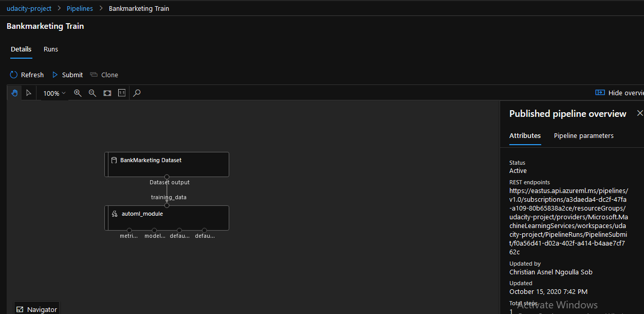644x314 pixels.
Task: Open the Pipeline parameters tab
Action: click(583, 136)
